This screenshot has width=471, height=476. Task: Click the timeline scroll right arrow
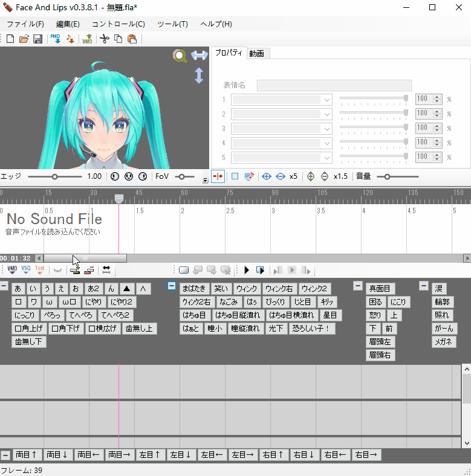(467, 259)
